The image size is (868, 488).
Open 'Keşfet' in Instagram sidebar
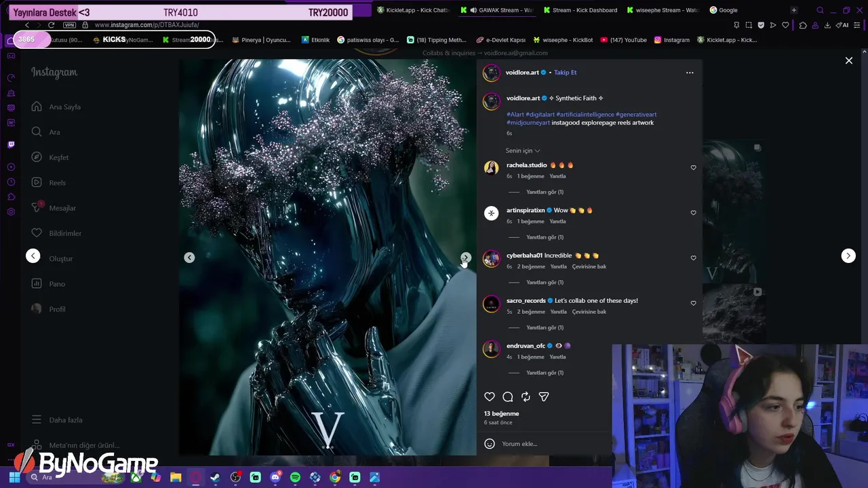[50, 157]
